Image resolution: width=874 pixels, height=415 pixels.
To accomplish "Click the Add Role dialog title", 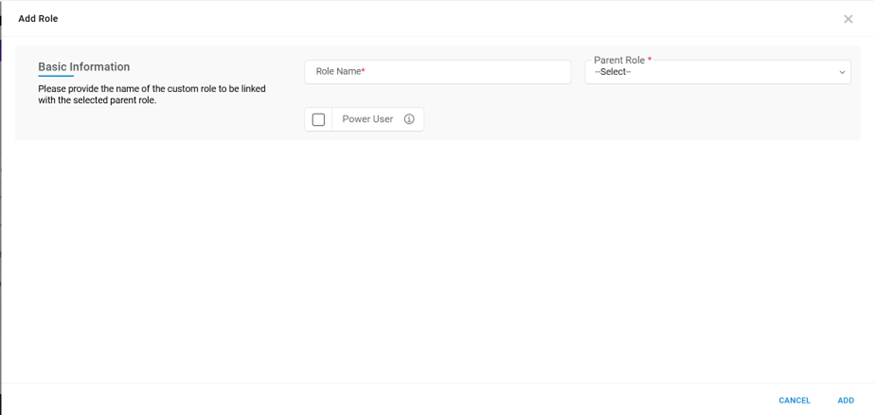I will [x=38, y=19].
